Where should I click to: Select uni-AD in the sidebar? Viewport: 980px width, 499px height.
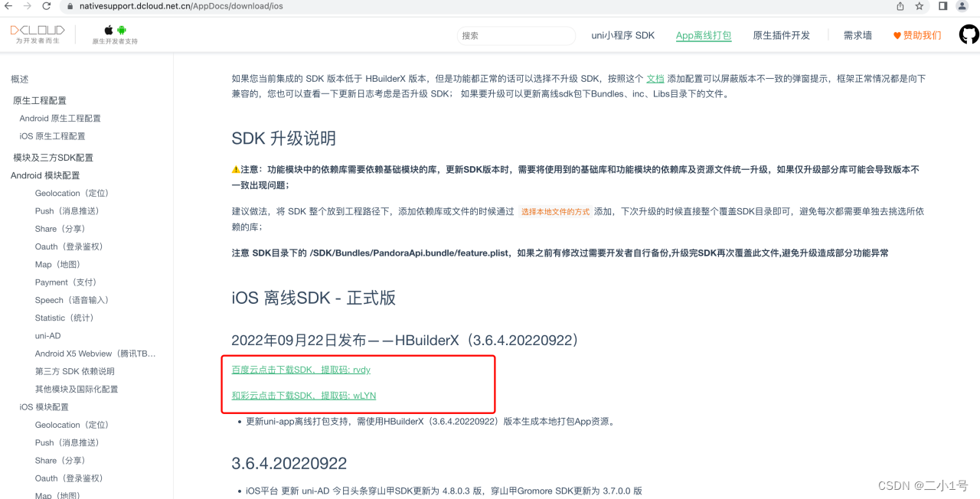(x=47, y=335)
